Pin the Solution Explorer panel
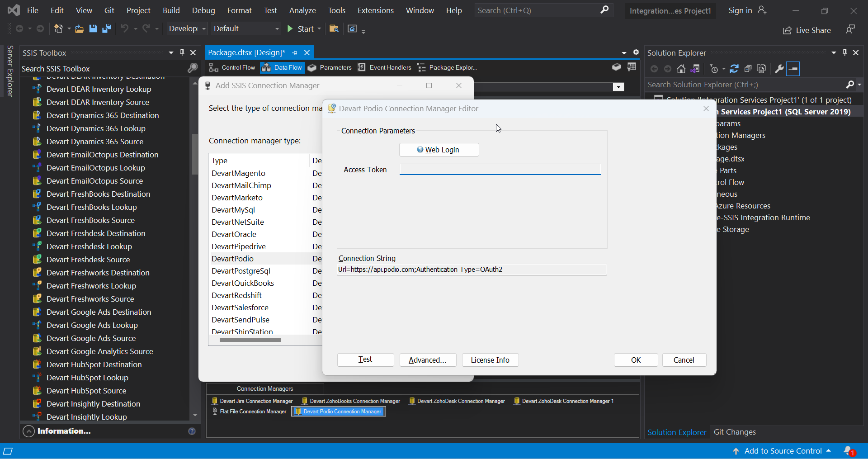868x459 pixels. (x=844, y=52)
